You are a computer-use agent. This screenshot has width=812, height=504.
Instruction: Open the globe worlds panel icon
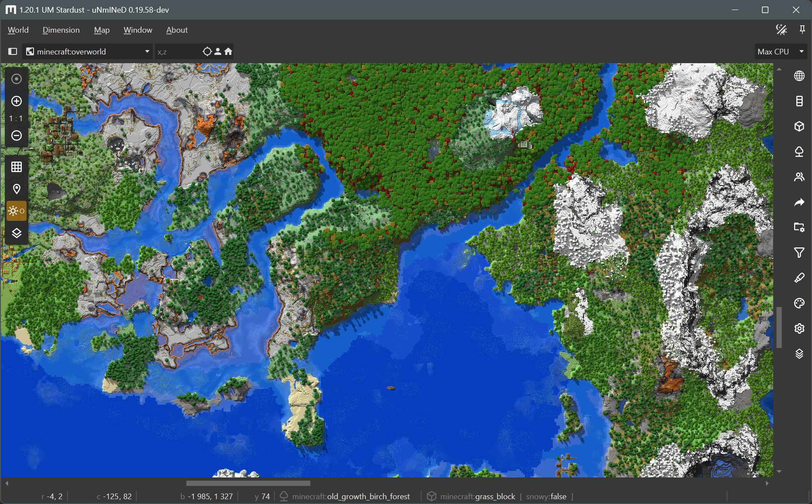pyautogui.click(x=799, y=76)
